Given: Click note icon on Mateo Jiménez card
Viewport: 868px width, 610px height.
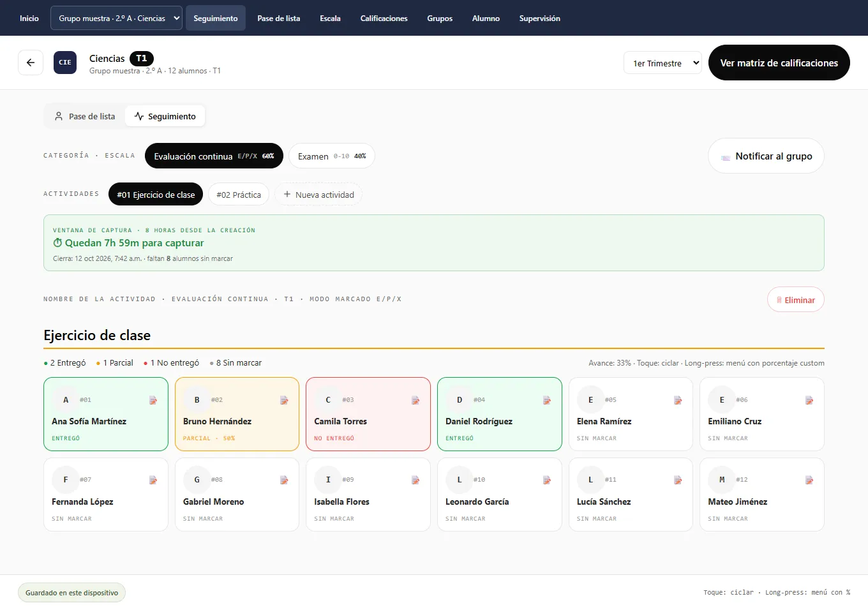Looking at the screenshot, I should click(x=809, y=480).
